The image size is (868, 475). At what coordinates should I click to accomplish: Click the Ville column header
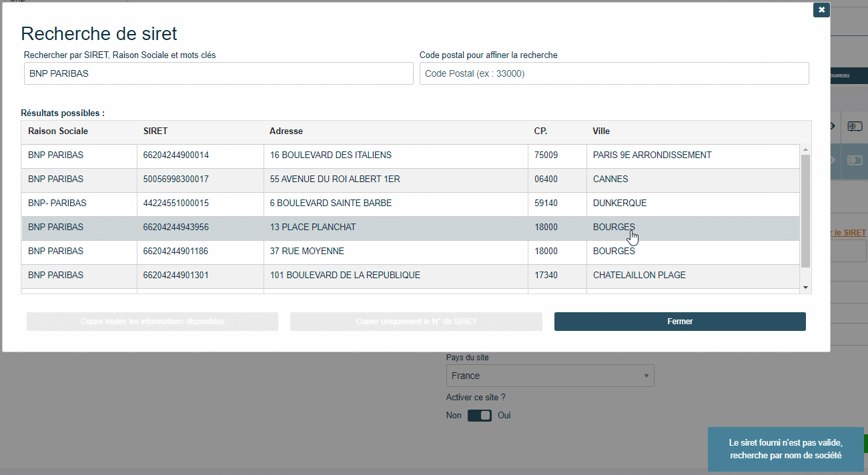(601, 131)
